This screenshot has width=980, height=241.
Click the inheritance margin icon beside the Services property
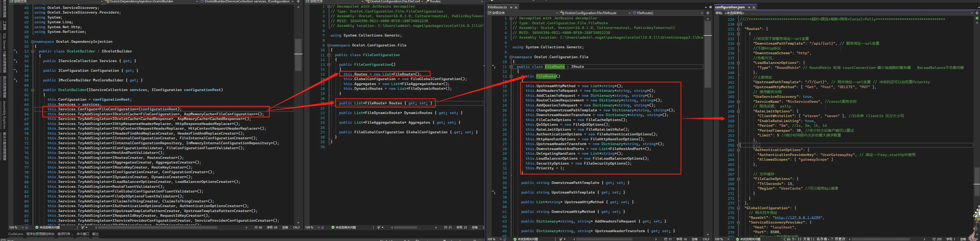coord(15,61)
